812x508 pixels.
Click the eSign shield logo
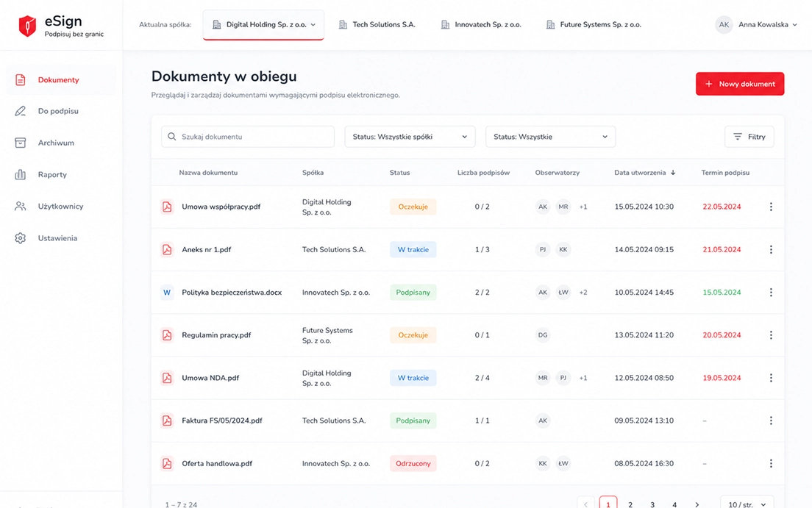click(x=27, y=26)
